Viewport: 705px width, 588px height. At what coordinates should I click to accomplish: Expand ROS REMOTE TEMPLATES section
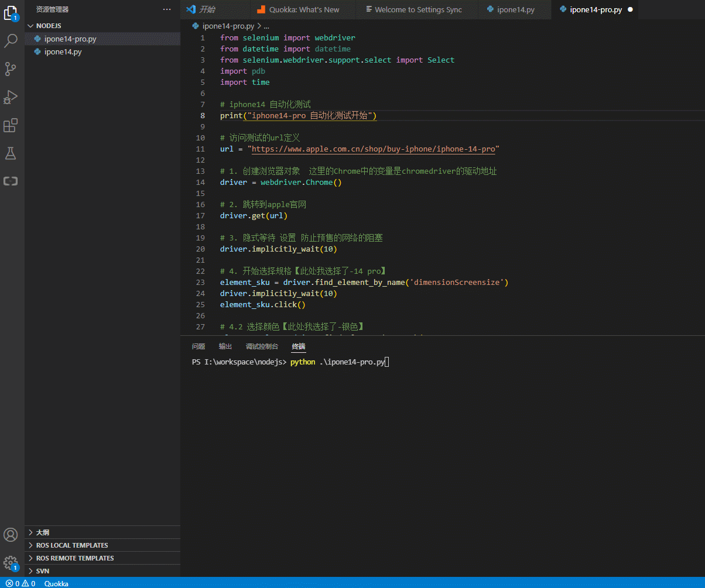point(102,558)
